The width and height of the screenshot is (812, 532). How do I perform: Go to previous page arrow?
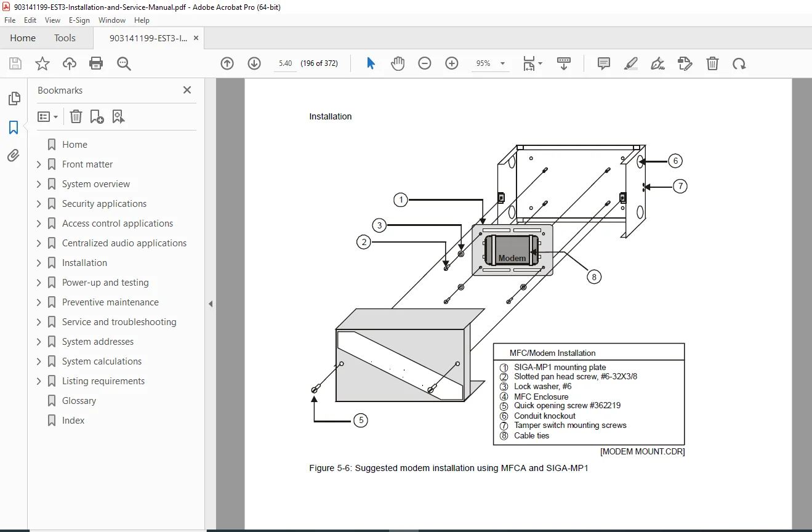point(227,63)
